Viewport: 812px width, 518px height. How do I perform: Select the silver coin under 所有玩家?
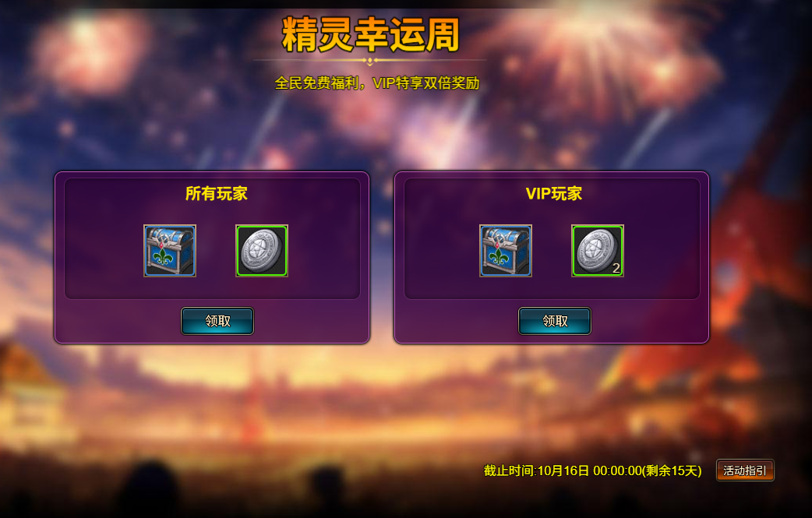(x=262, y=251)
